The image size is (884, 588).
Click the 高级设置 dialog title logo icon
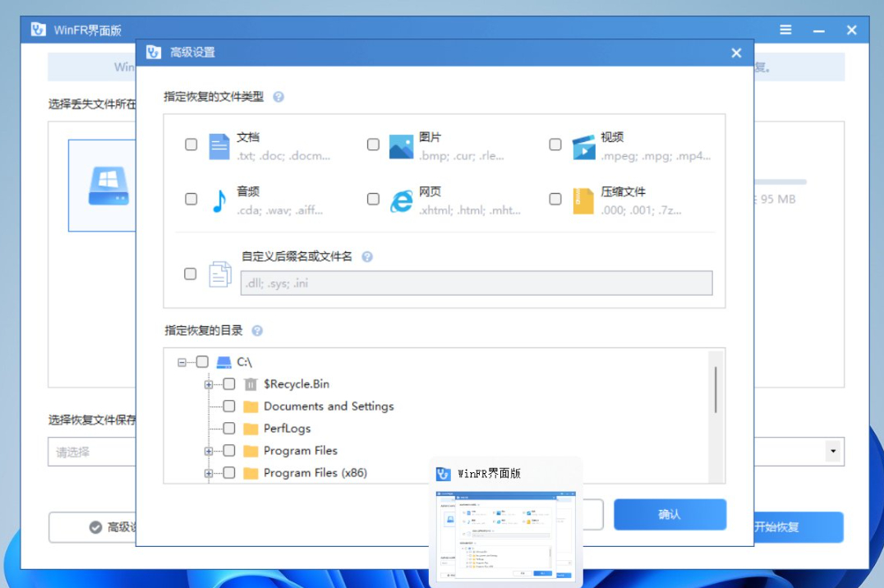coord(154,53)
